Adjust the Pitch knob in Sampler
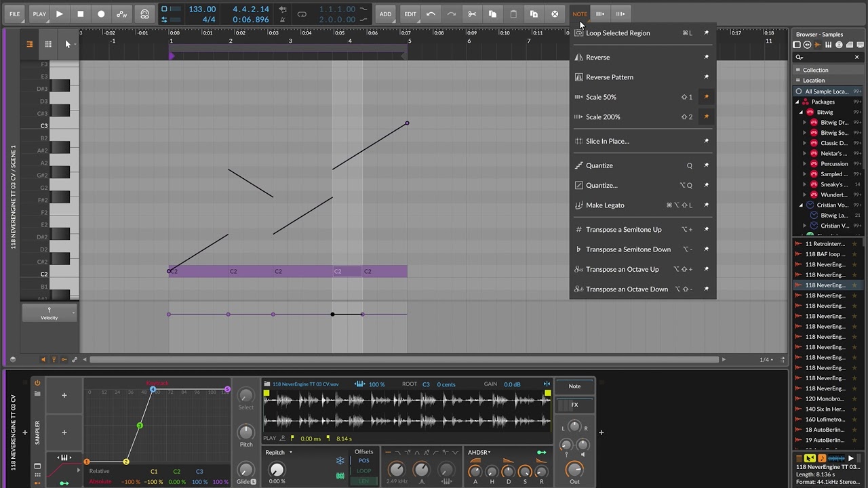 [x=246, y=432]
